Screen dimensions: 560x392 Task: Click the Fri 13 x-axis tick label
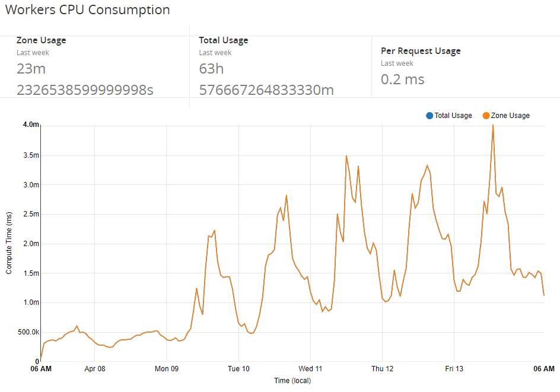[454, 369]
